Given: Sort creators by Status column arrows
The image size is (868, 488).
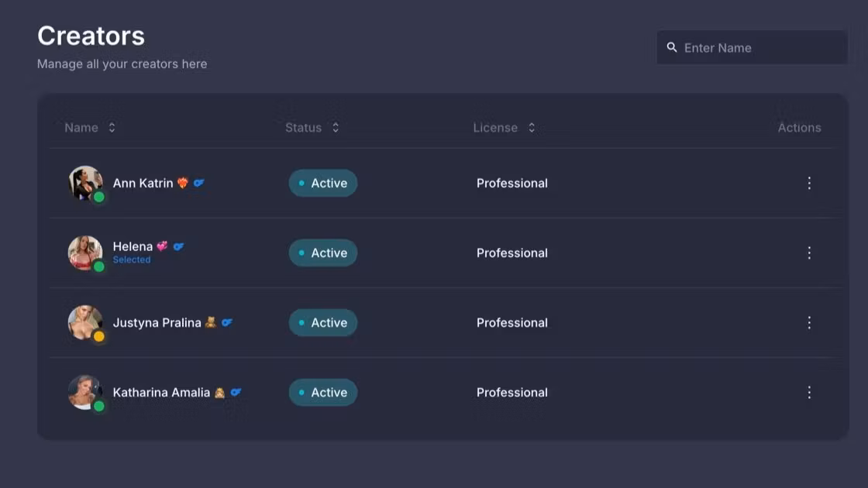Looking at the screenshot, I should pyautogui.click(x=336, y=128).
